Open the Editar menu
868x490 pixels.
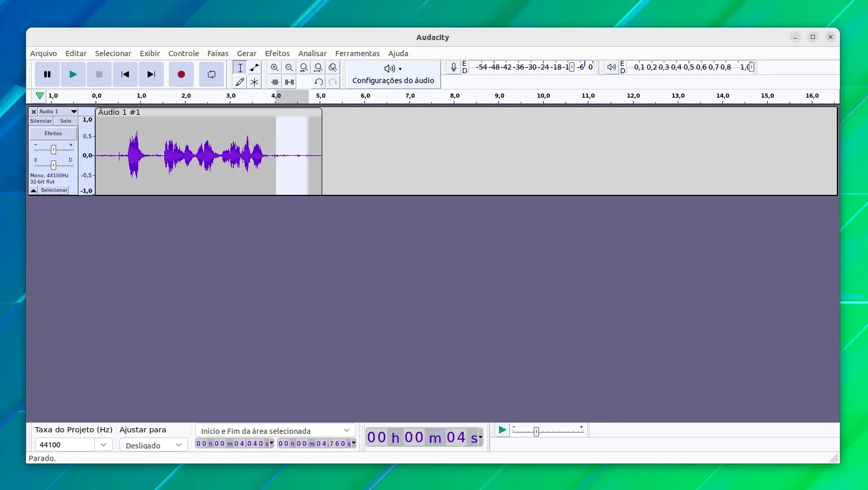(76, 54)
